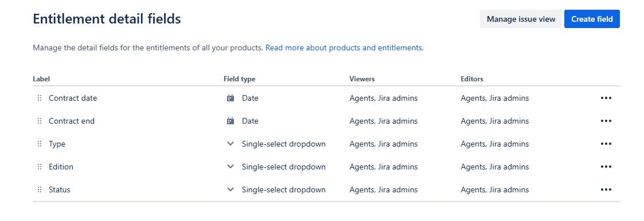The image size is (644, 221).
Task: Click the Manage issue view button
Action: tap(521, 19)
